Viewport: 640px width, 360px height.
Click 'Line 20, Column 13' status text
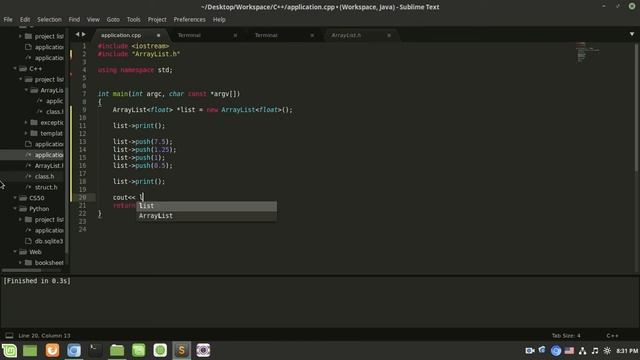[44, 336]
